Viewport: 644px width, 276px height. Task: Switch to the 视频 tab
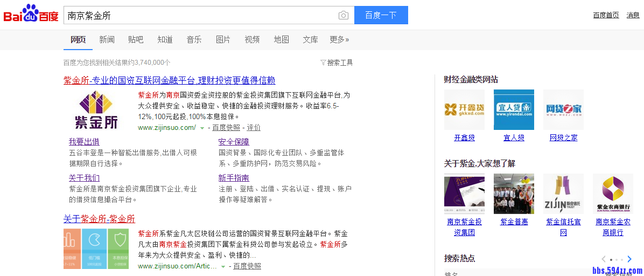pyautogui.click(x=252, y=39)
